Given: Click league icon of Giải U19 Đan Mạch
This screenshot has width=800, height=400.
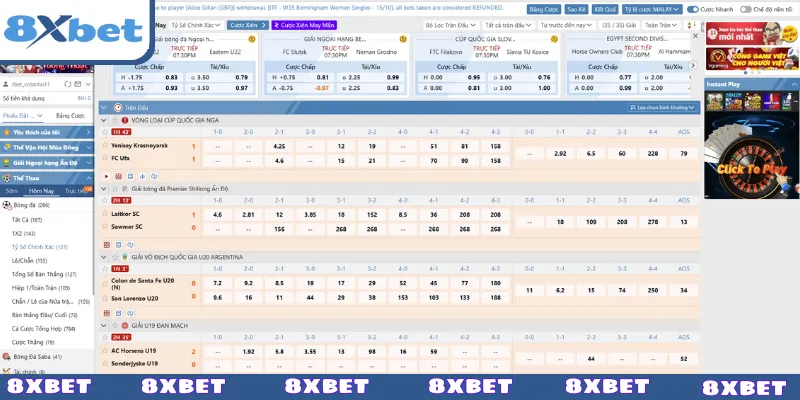Looking at the screenshot, I should (125, 326).
